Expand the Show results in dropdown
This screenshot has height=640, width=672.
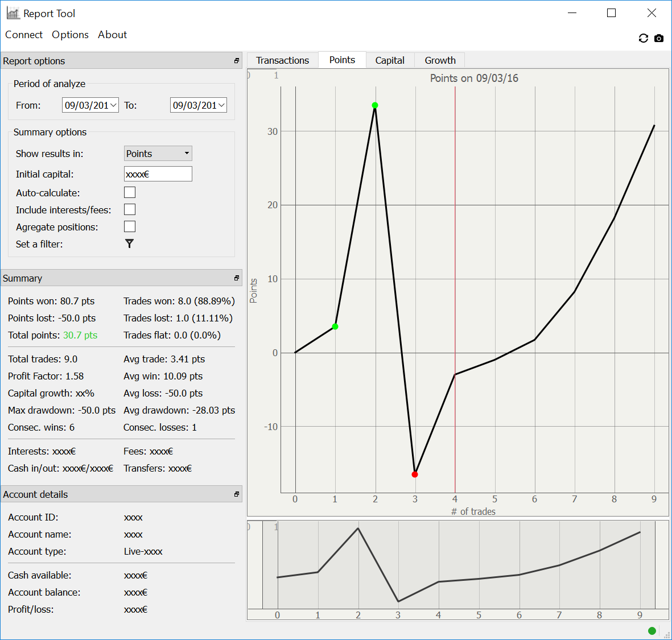pyautogui.click(x=158, y=154)
